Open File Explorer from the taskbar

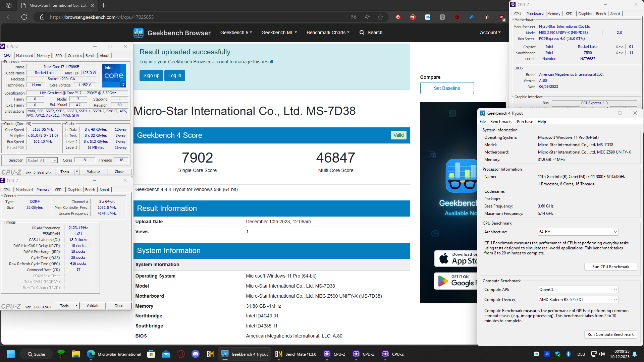(x=76, y=354)
